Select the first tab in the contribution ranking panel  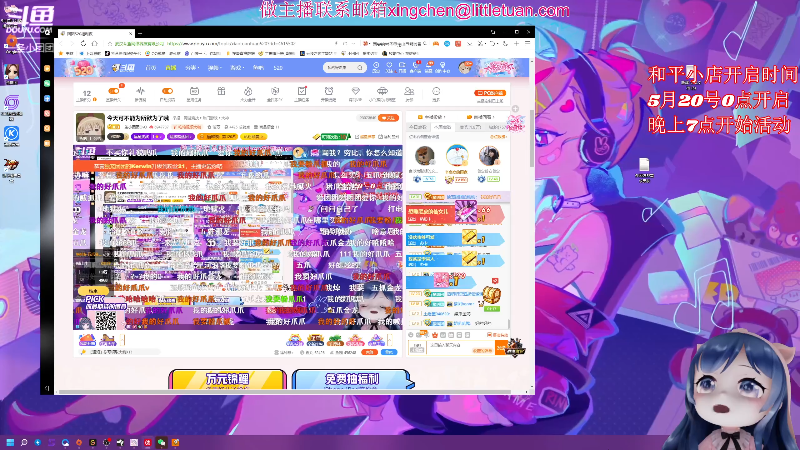point(418,127)
